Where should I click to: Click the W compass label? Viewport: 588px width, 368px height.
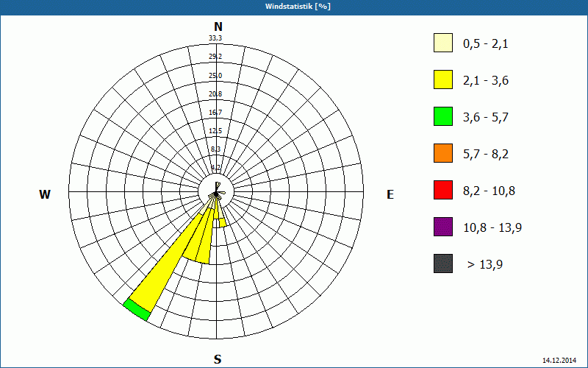(45, 194)
